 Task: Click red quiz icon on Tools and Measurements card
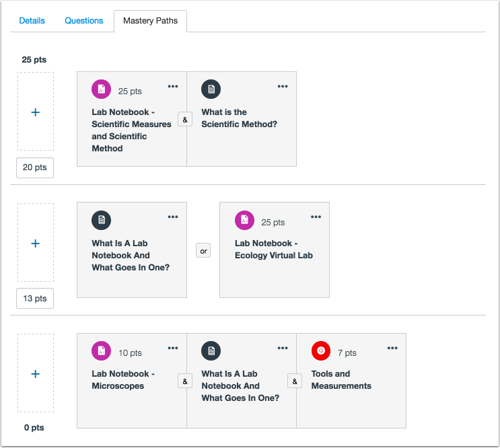click(x=321, y=350)
